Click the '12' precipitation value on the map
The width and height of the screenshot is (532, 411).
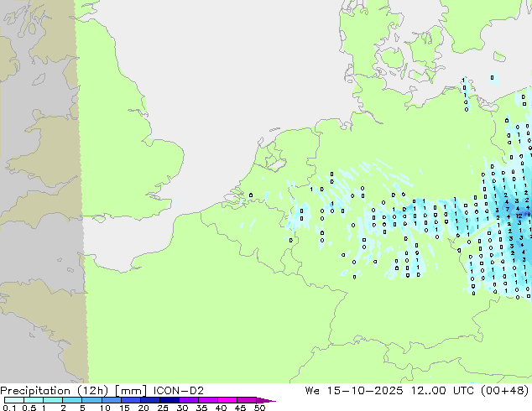click(x=519, y=216)
